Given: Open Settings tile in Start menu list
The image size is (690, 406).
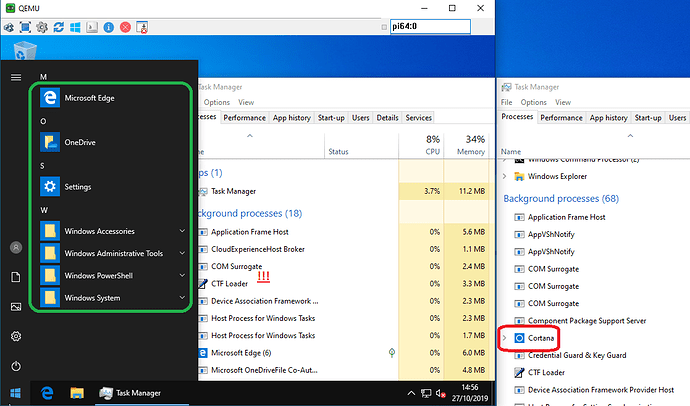Looking at the screenshot, I should pyautogui.click(x=77, y=186).
